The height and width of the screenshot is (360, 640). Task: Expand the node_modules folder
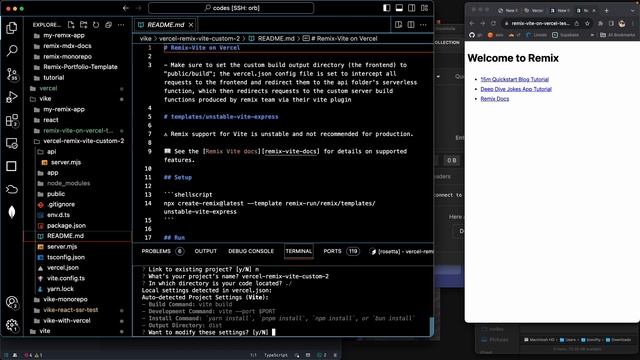pyautogui.click(x=78, y=183)
